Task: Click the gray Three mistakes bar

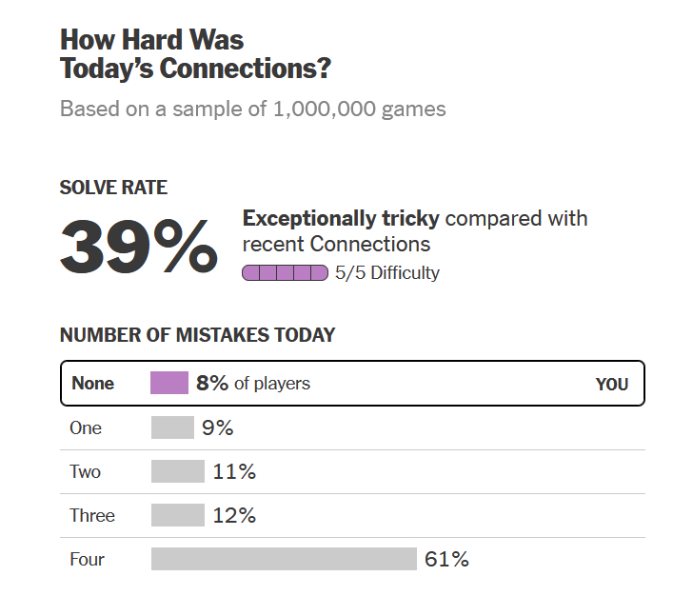Action: (178, 515)
